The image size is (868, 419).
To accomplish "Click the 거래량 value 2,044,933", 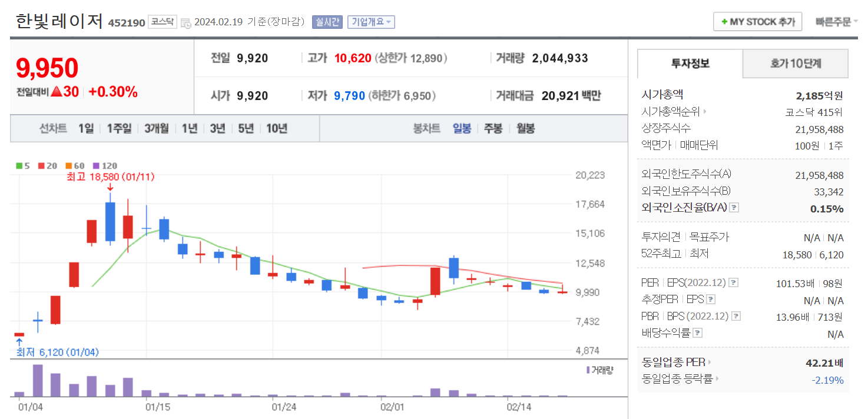I will (x=560, y=58).
